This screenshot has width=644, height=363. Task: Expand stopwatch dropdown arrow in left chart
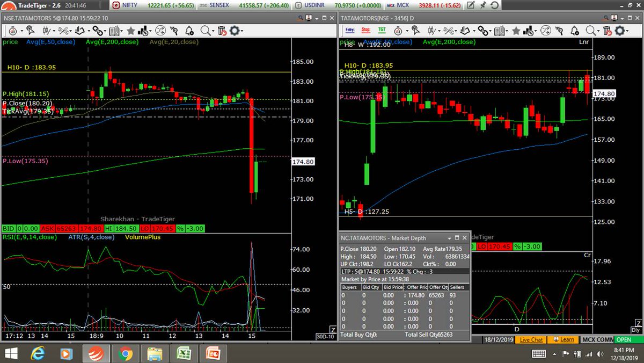pyautogui.click(x=22, y=31)
